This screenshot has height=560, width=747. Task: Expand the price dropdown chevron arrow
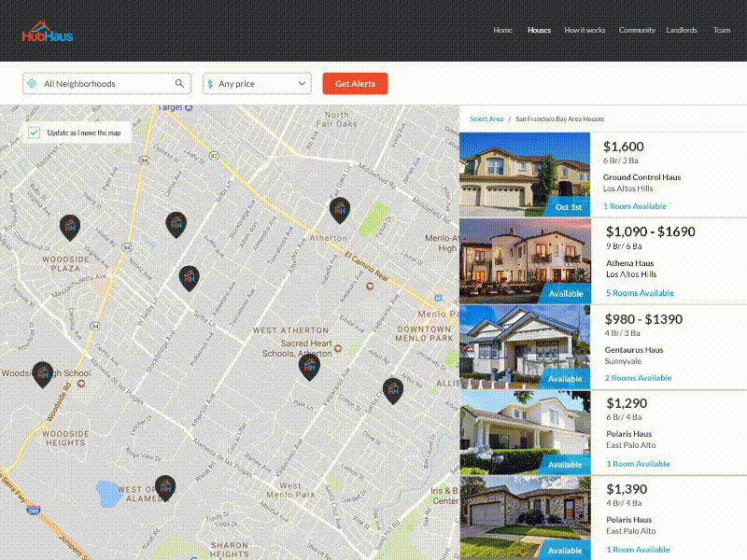click(302, 83)
